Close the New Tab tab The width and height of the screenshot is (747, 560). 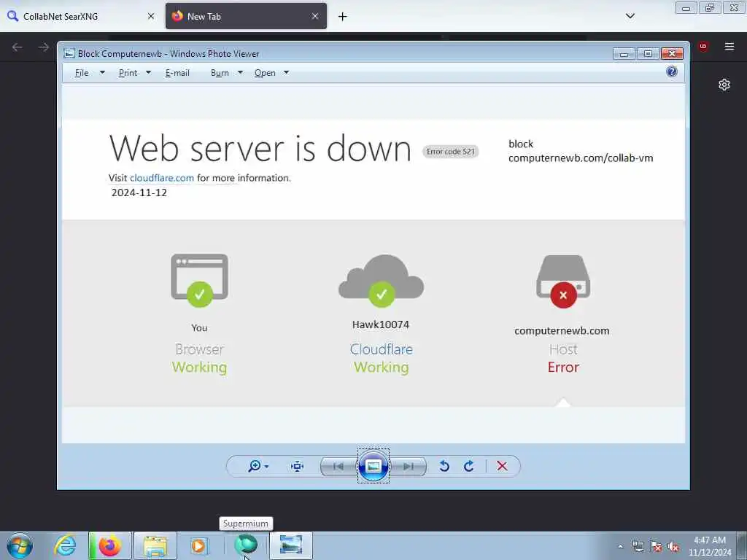click(x=315, y=16)
